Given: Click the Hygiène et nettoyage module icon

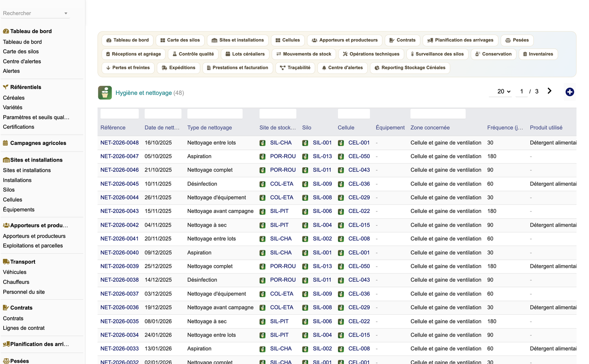Looking at the screenshot, I should (x=105, y=93).
